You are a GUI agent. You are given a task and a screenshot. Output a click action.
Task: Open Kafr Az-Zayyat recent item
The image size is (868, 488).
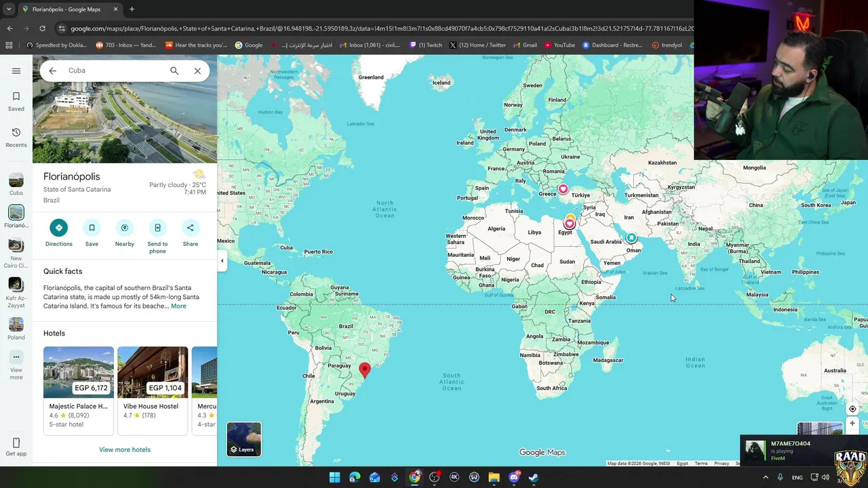pyautogui.click(x=16, y=291)
